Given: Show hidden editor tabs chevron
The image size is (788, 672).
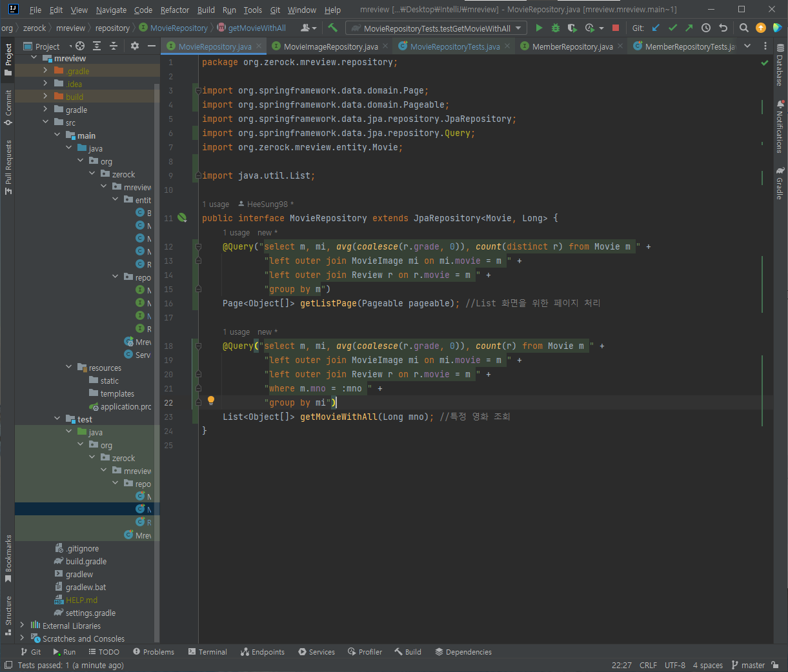Looking at the screenshot, I should 747,46.
